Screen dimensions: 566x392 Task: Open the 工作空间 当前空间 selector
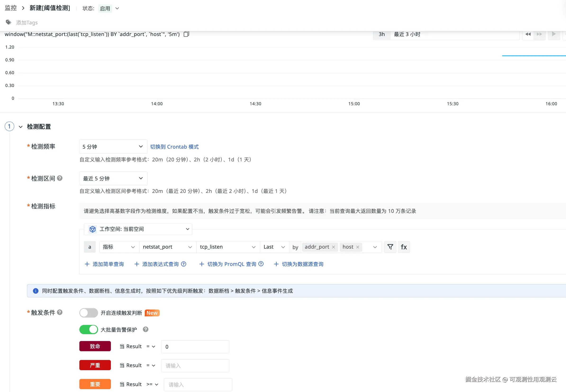pos(138,229)
